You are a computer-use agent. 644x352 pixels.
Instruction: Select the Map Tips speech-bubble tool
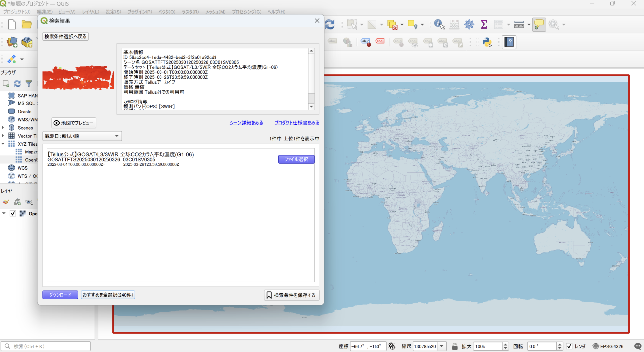pos(539,24)
